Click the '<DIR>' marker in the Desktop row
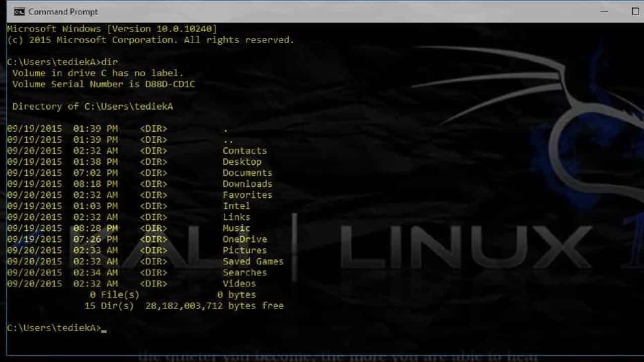Image resolution: width=644 pixels, height=362 pixels. tap(153, 161)
